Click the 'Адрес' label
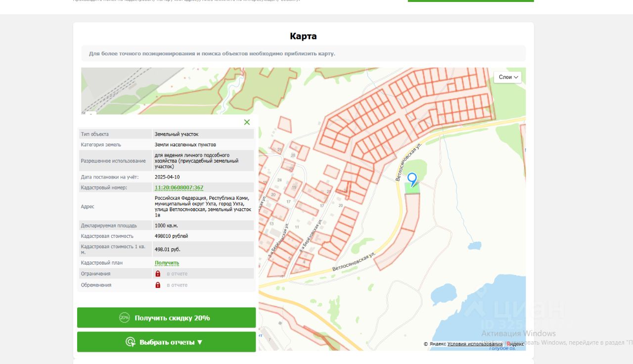The height and width of the screenshot is (364, 633). (88, 207)
